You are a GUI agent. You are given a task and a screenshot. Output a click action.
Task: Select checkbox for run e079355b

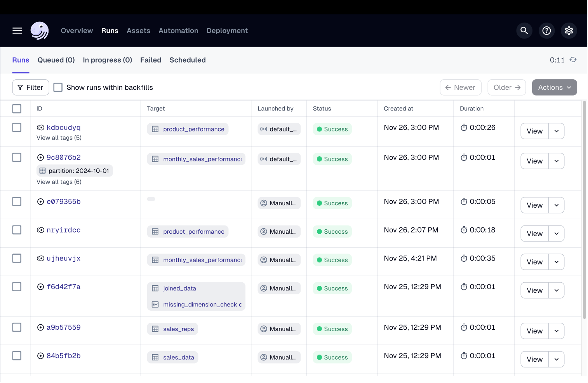click(17, 201)
